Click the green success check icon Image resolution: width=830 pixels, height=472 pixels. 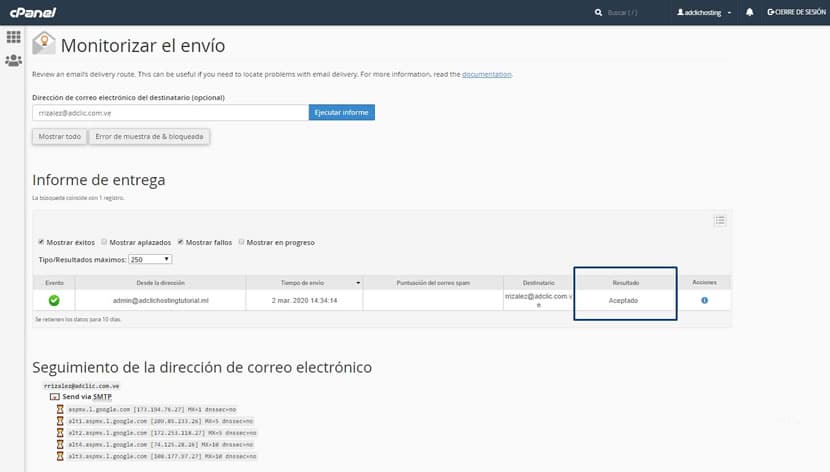click(x=54, y=301)
